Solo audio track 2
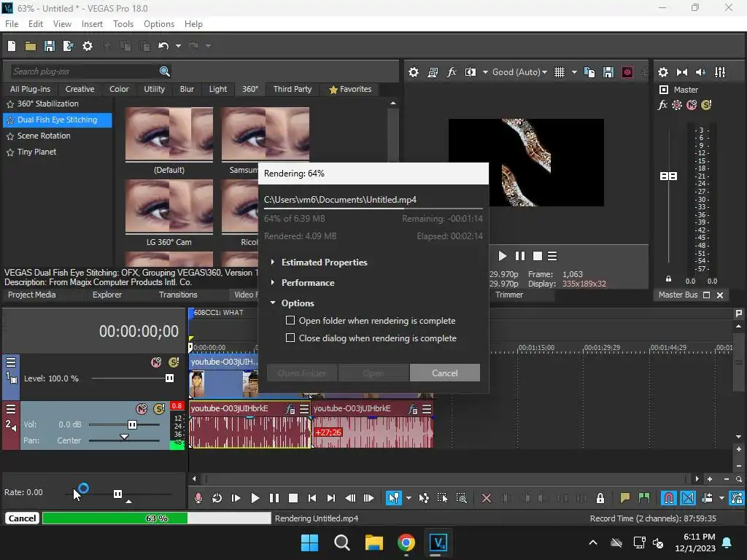 (158, 409)
